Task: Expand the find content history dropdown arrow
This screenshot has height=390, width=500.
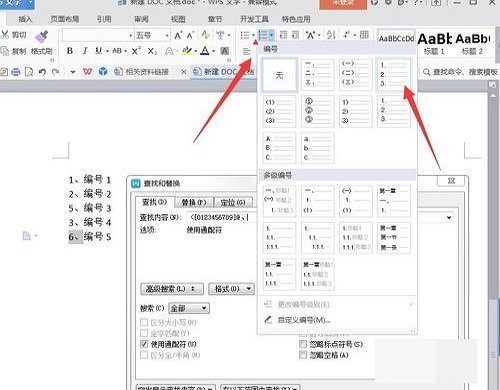Action: click(449, 217)
